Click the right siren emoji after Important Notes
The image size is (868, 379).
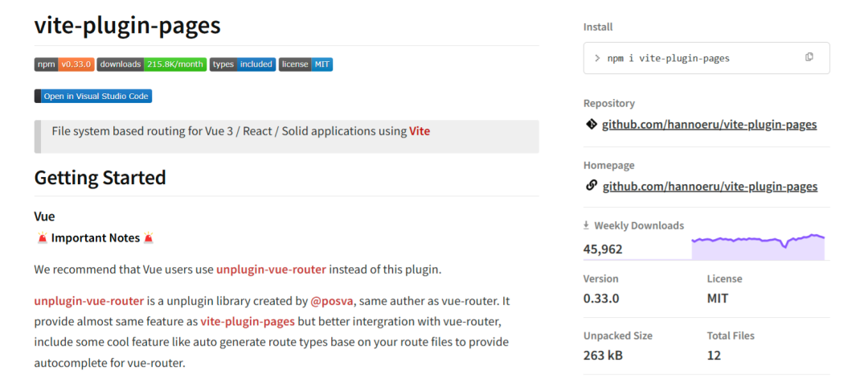pos(148,238)
